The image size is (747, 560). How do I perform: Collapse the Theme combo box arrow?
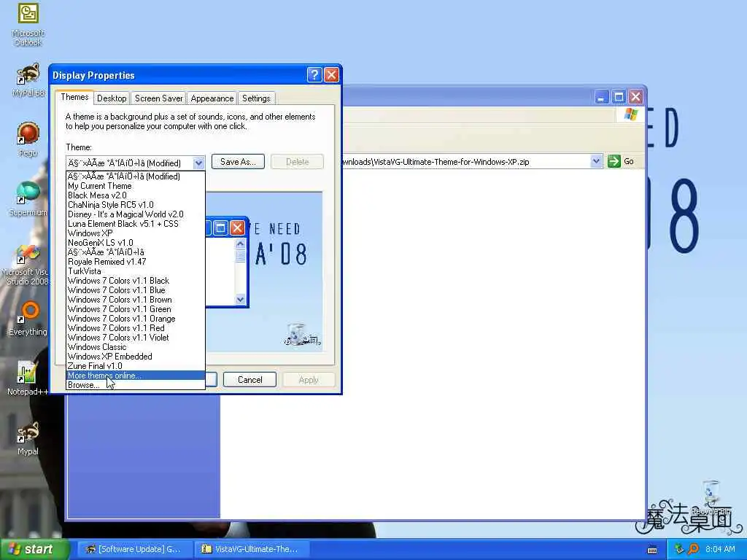pyautogui.click(x=198, y=163)
